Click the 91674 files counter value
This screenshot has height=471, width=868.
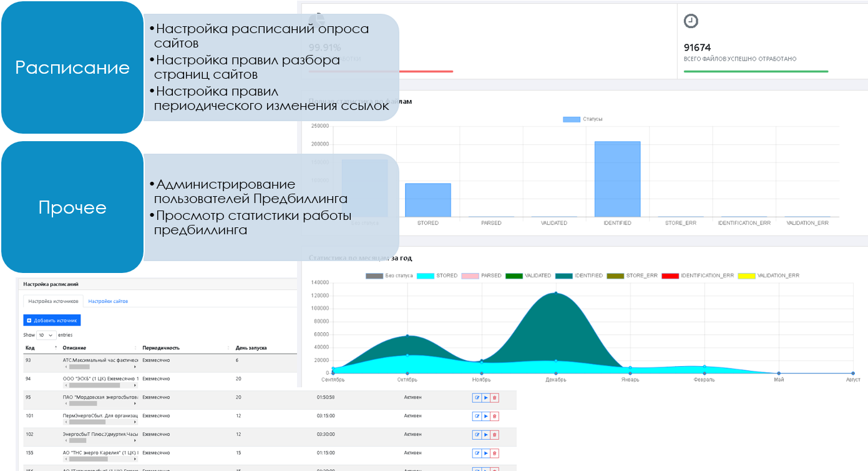[697, 47]
